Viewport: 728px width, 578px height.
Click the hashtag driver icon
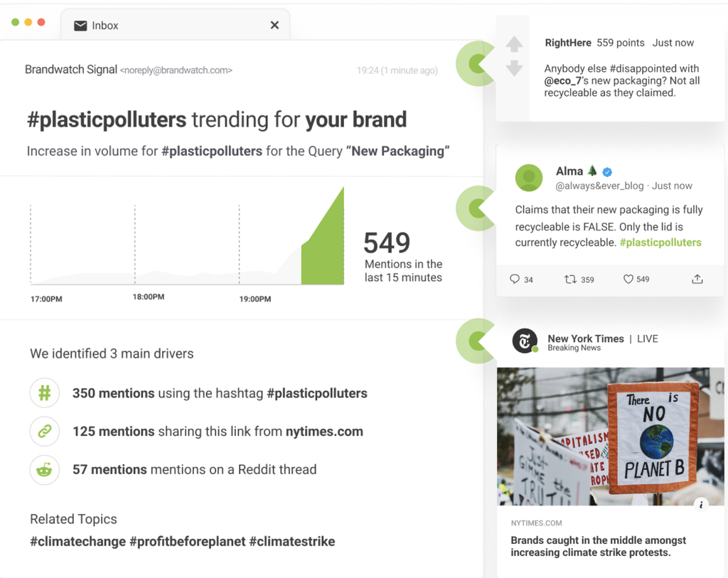(x=45, y=393)
